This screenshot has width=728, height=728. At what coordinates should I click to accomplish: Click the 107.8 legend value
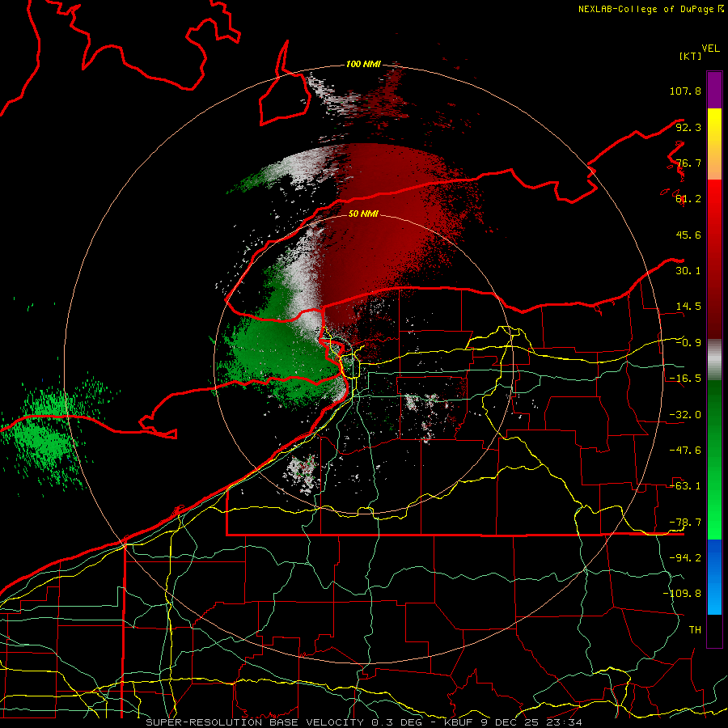pos(685,91)
